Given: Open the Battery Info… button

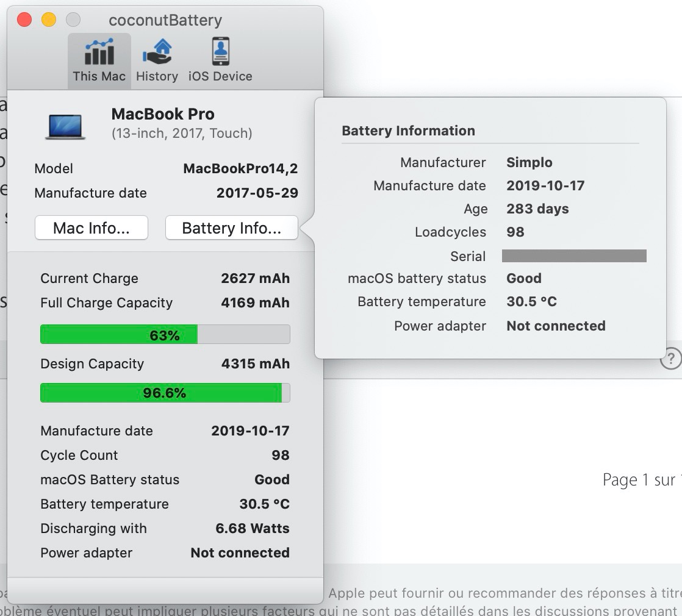Looking at the screenshot, I should pyautogui.click(x=231, y=227).
